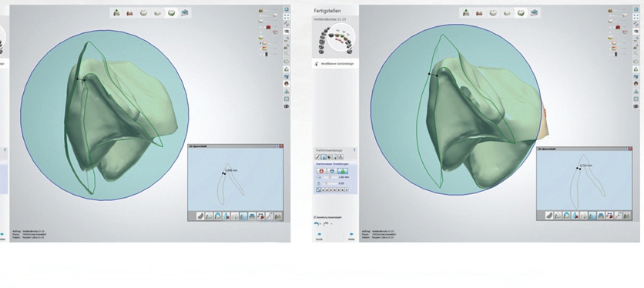
Task: Continue with the Weiter button beside Zurück
Action: point(351,236)
